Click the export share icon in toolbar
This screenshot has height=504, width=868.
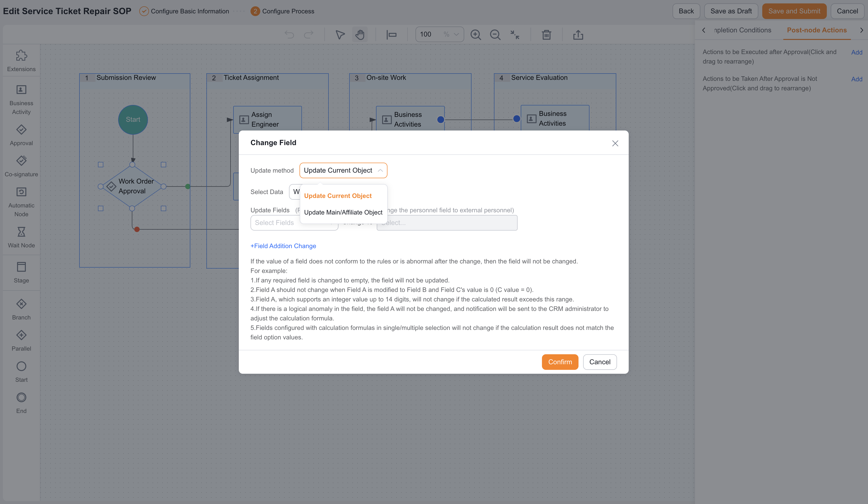point(578,34)
